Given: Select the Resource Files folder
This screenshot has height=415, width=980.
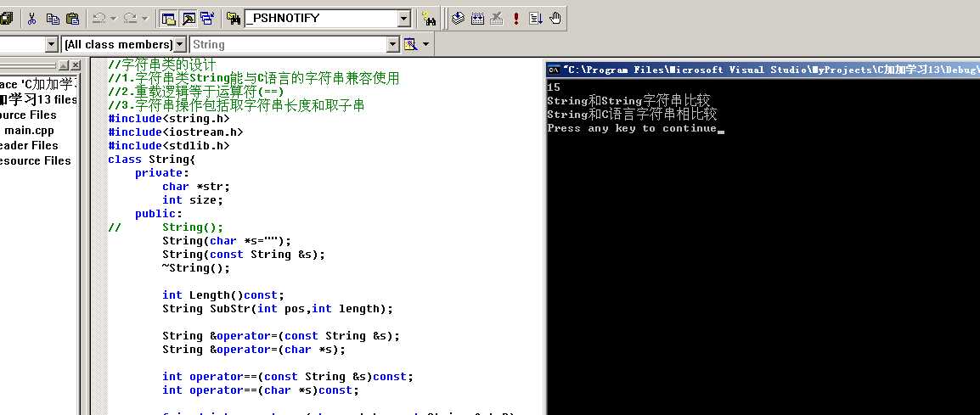Looking at the screenshot, I should (x=35, y=160).
